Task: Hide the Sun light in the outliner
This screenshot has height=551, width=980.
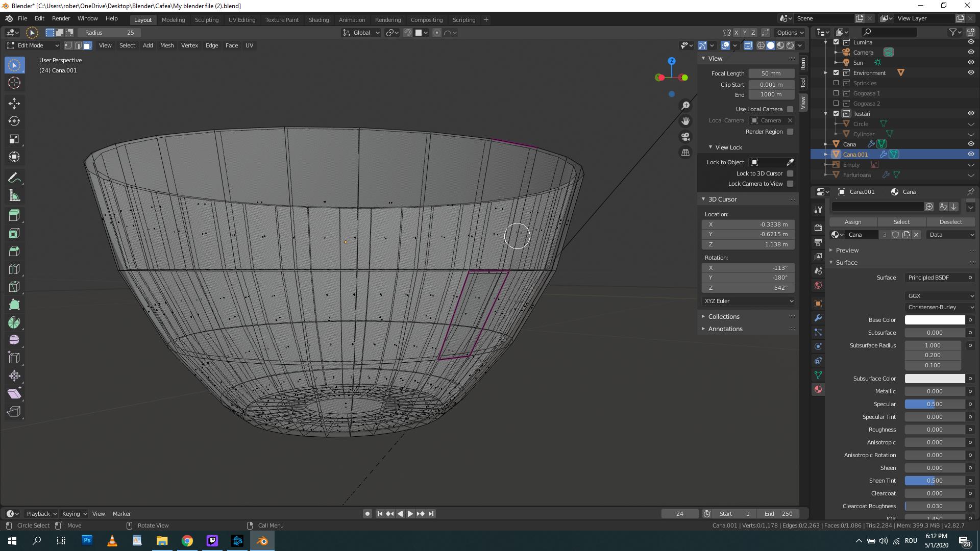Action: (971, 62)
